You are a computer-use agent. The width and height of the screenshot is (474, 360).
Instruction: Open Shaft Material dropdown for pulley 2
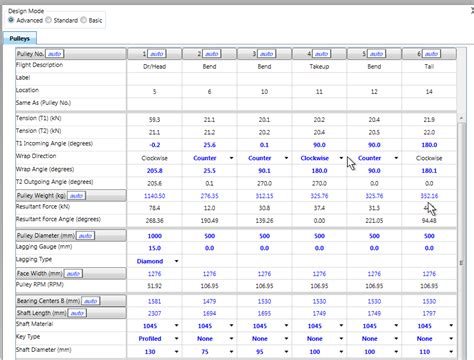point(231,325)
